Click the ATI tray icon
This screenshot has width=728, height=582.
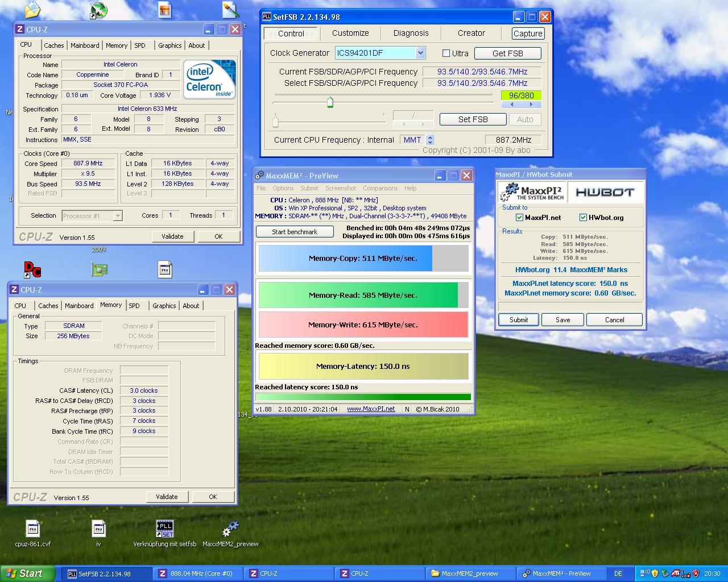pos(676,573)
